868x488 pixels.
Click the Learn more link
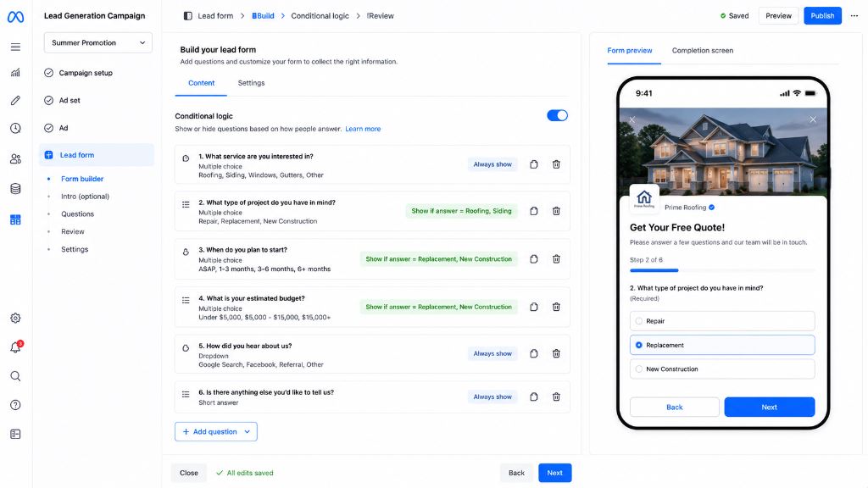(363, 129)
